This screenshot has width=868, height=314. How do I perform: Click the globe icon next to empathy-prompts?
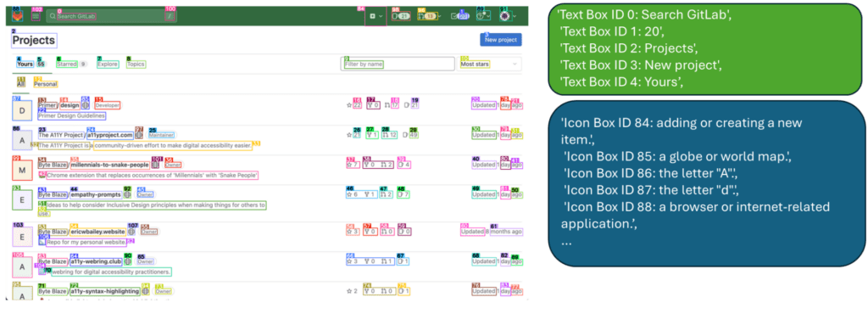(127, 194)
